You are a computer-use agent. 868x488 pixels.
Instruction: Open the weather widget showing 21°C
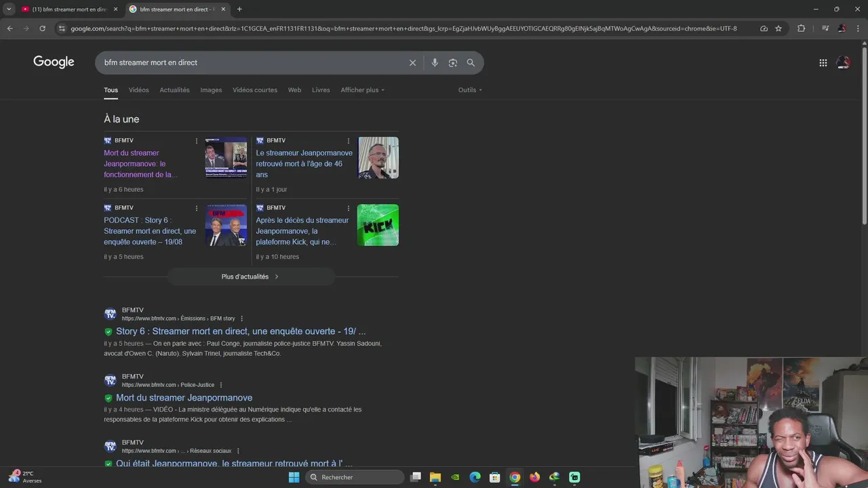click(24, 476)
